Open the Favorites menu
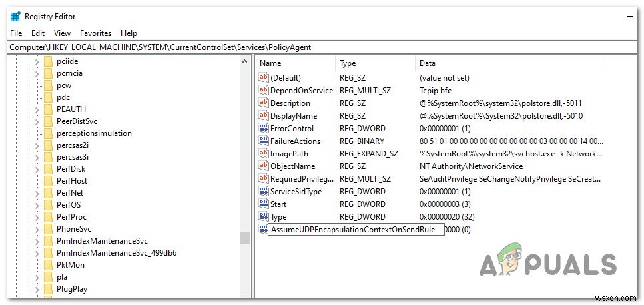This screenshot has height=305, width=644. point(95,33)
